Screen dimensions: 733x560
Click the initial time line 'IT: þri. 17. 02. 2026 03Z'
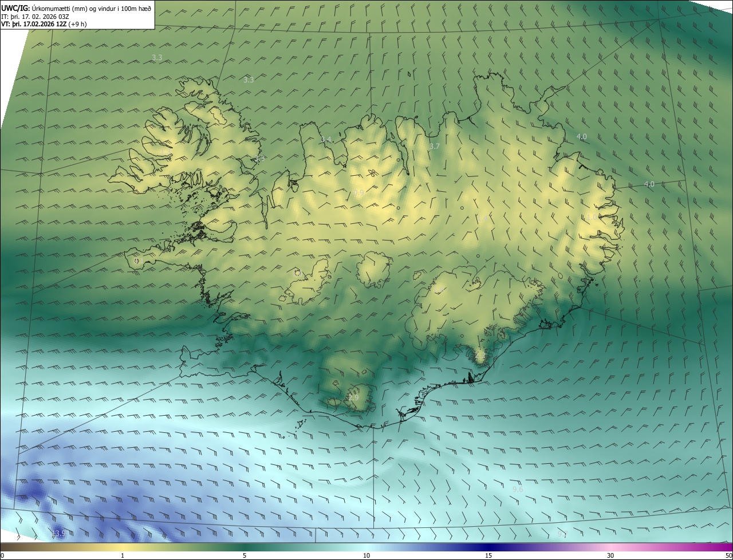(35, 17)
